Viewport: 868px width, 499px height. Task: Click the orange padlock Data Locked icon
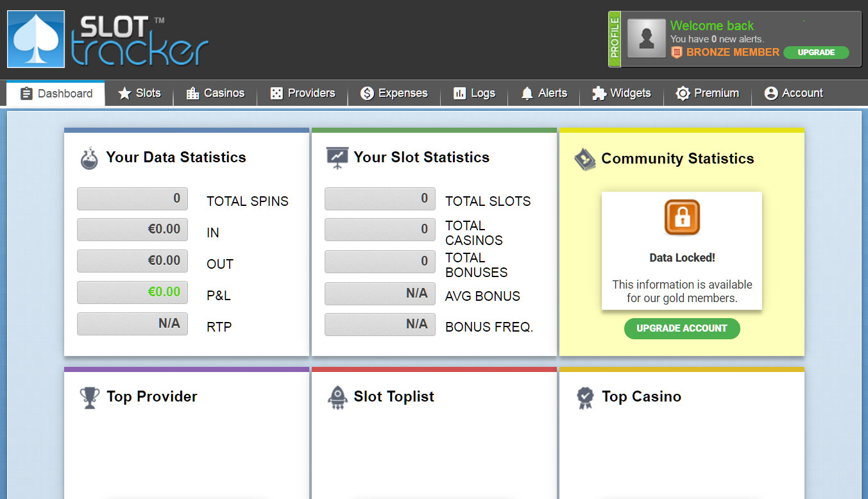[681, 217]
